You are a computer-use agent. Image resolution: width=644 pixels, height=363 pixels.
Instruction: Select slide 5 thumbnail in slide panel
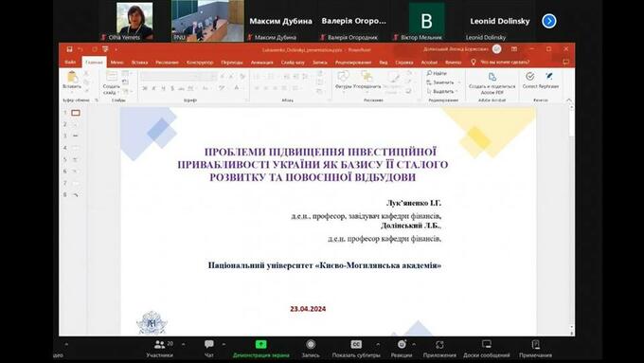(76, 159)
